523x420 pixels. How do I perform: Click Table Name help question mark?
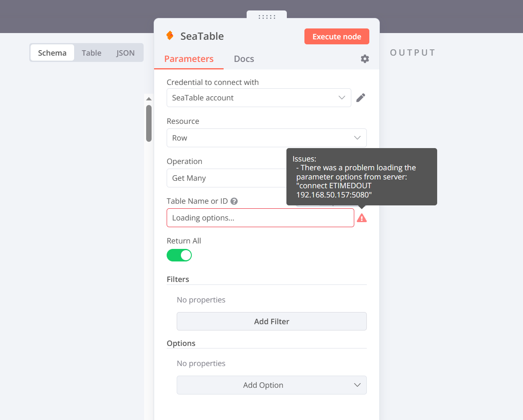[x=234, y=201]
